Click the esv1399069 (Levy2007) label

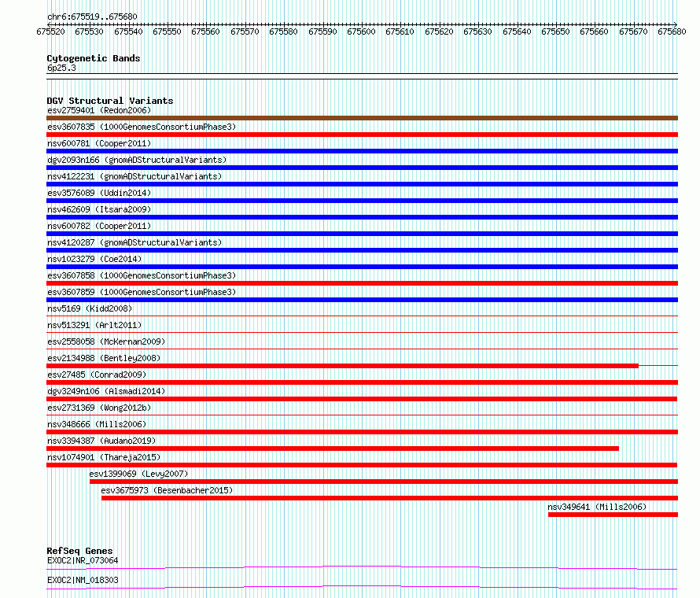click(x=139, y=474)
